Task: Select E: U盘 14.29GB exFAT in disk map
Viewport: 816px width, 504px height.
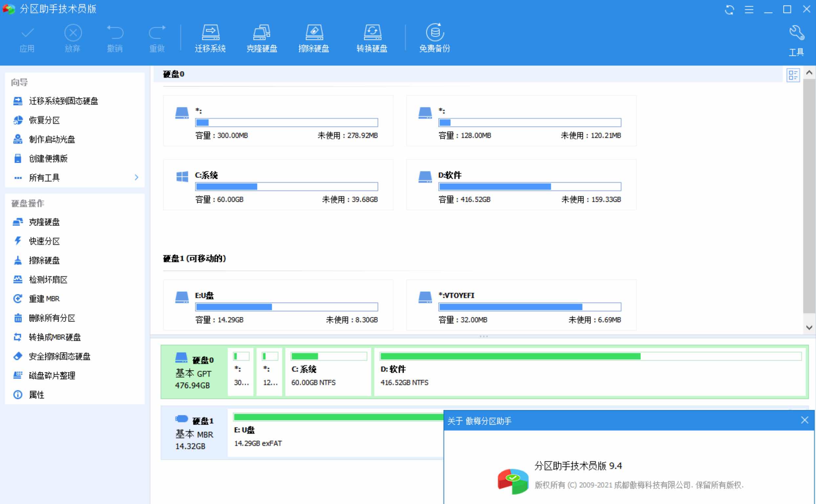Action: [x=335, y=433]
